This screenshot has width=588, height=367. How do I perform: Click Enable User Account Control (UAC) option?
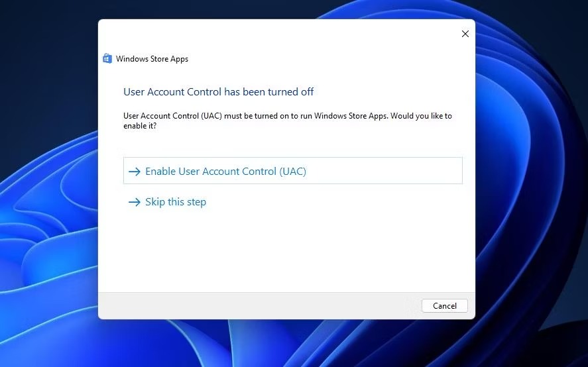292,170
